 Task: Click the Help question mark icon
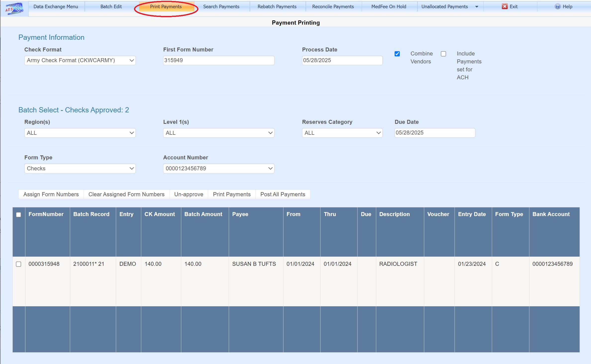[557, 6]
